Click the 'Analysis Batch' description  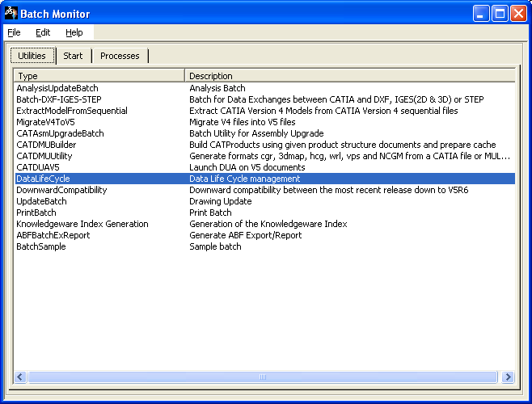(217, 88)
